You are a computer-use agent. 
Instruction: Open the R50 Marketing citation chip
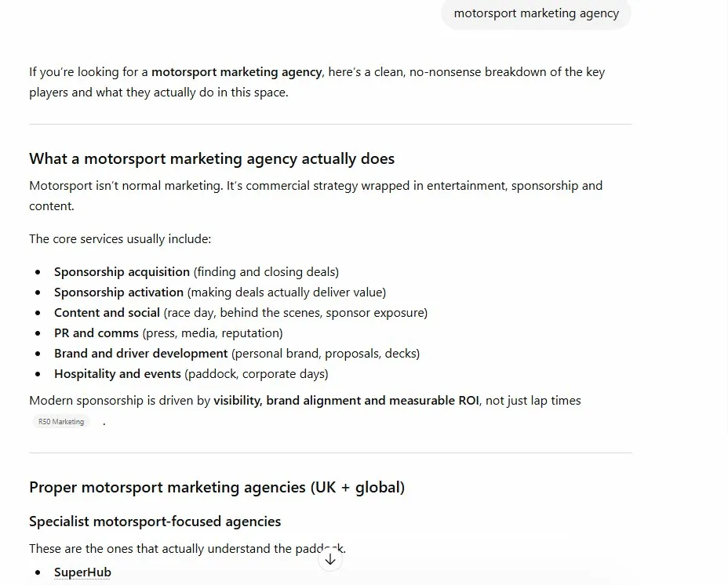pos(61,421)
